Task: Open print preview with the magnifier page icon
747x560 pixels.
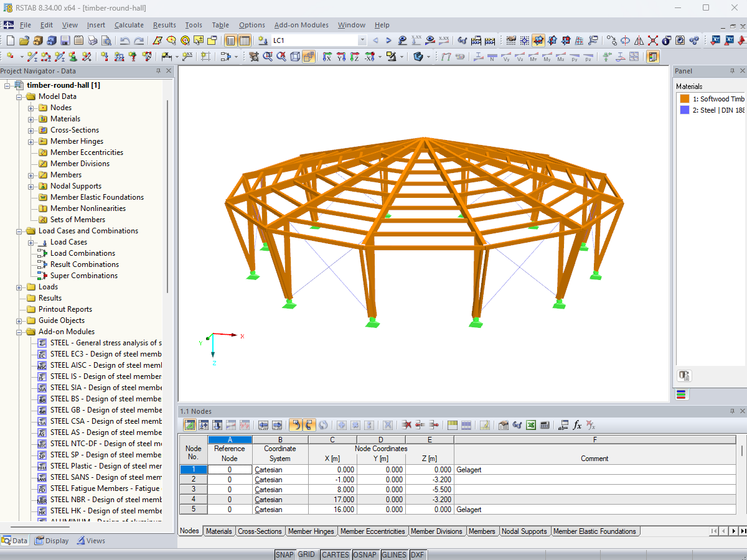Action: 106,40
